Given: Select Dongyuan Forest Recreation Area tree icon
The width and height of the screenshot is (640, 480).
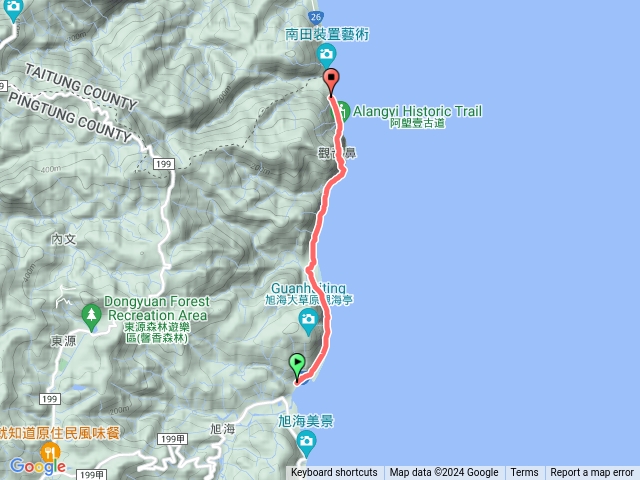Looking at the screenshot, I should (x=91, y=318).
